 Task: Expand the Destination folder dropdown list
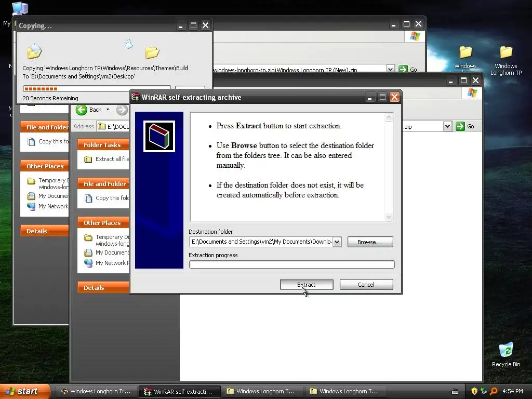click(337, 242)
